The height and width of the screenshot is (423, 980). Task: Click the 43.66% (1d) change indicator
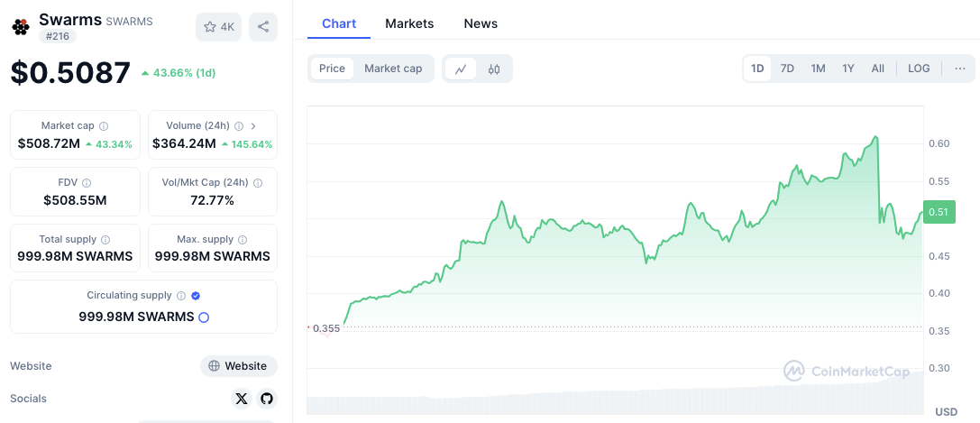(179, 73)
